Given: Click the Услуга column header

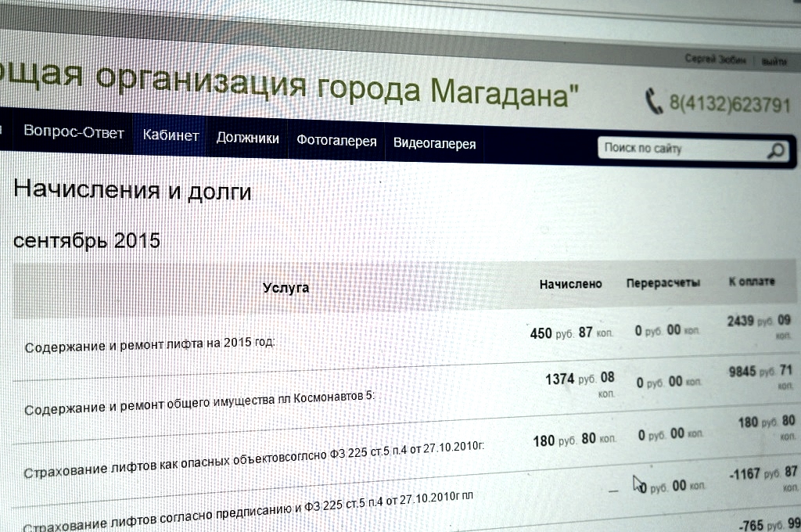Looking at the screenshot, I should tap(286, 287).
